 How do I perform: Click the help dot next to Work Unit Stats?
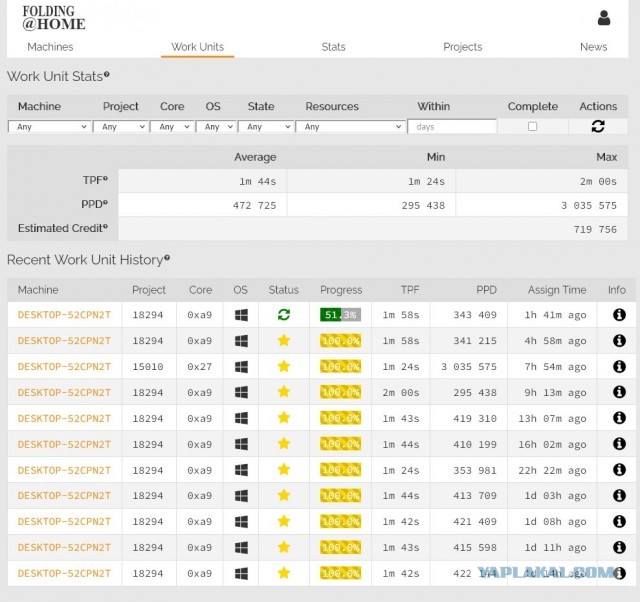107,74
